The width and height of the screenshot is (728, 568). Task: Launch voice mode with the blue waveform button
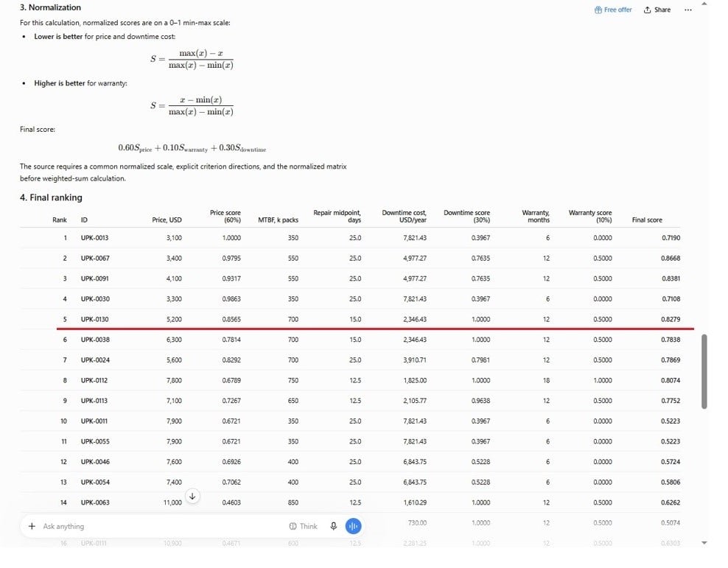coord(354,526)
